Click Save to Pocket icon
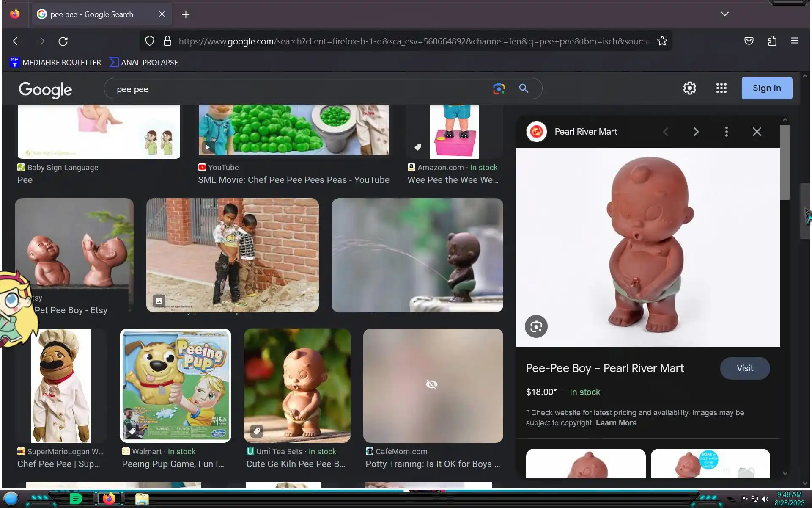Image resolution: width=812 pixels, height=508 pixels. [x=749, y=41]
